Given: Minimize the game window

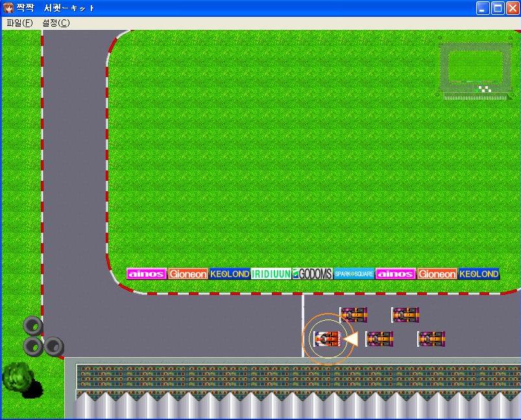Looking at the screenshot, I should [483, 8].
